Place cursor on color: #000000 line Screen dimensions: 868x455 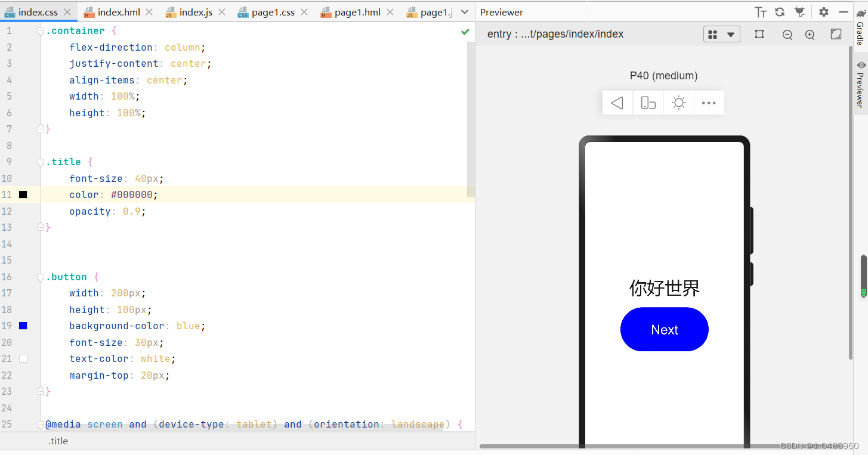click(113, 195)
